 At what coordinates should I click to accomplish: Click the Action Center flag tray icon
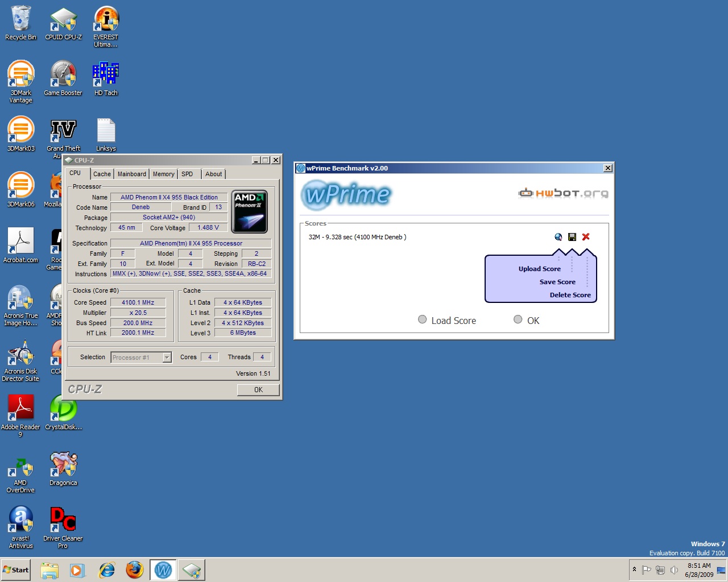point(646,569)
